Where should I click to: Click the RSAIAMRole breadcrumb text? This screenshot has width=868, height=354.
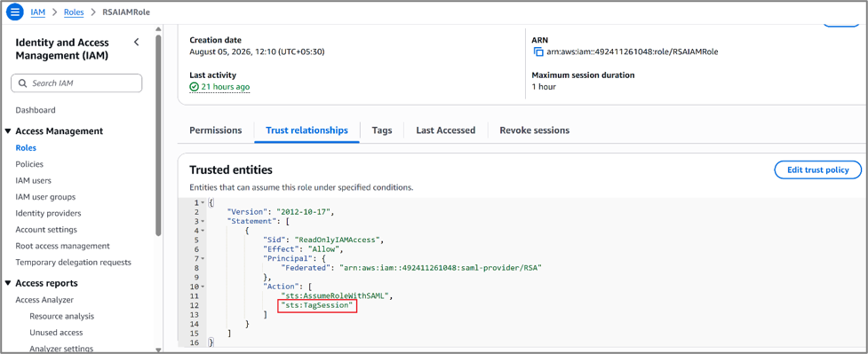(x=126, y=12)
